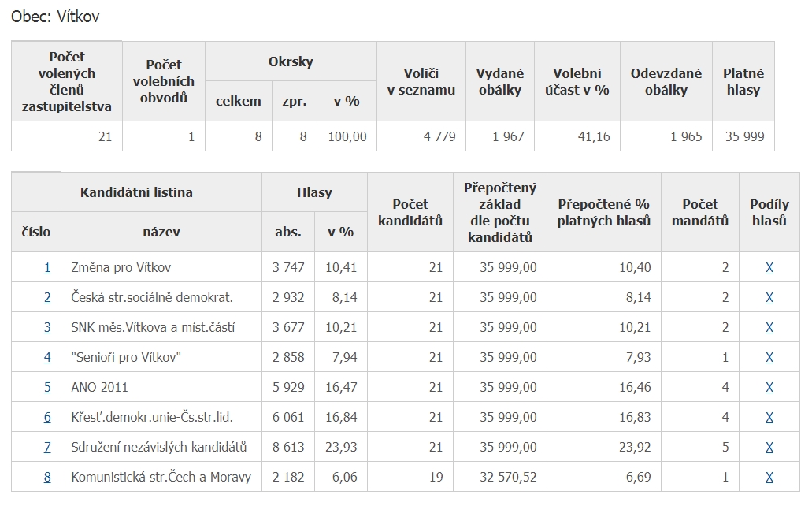Image resolution: width=812 pixels, height=506 pixels.
Task: Click the Kandidátní listina table header
Action: coord(136,192)
